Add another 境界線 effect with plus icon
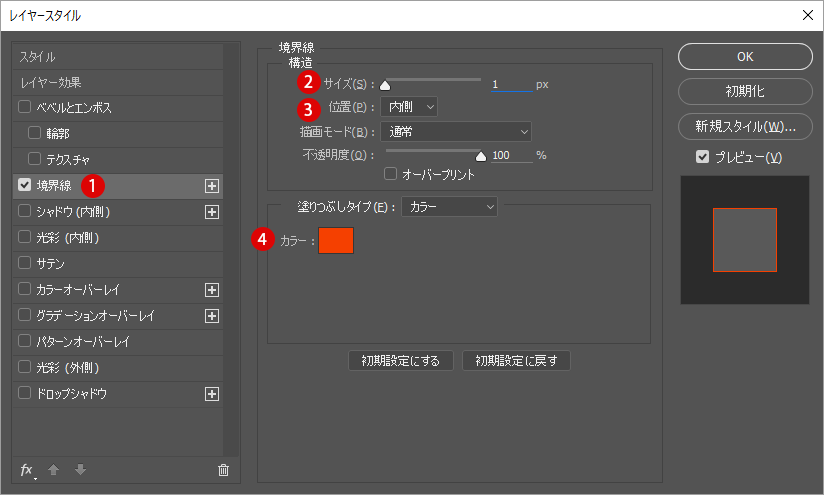Image resolution: width=824 pixels, height=495 pixels. [212, 186]
